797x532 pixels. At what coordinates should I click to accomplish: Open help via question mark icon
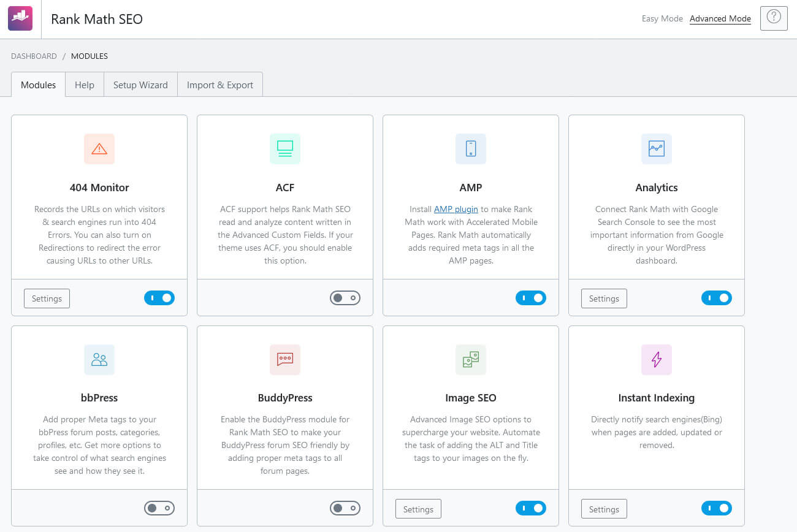coord(774,18)
